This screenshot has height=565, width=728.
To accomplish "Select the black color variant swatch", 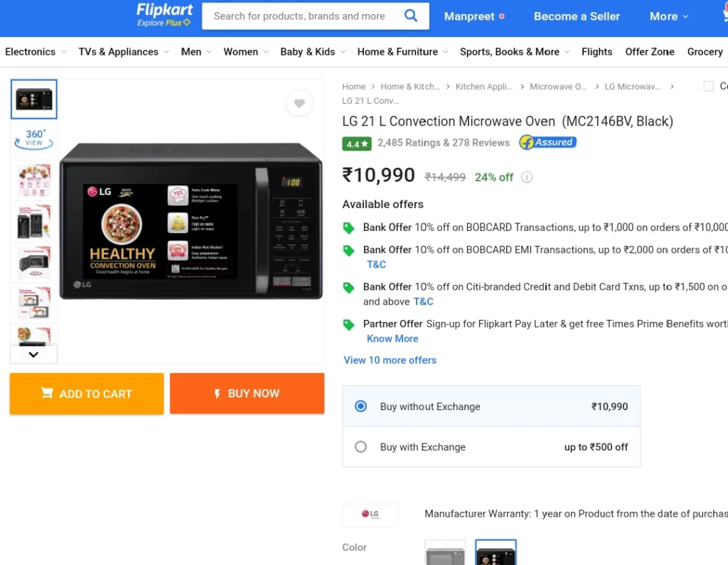I will (x=496, y=552).
